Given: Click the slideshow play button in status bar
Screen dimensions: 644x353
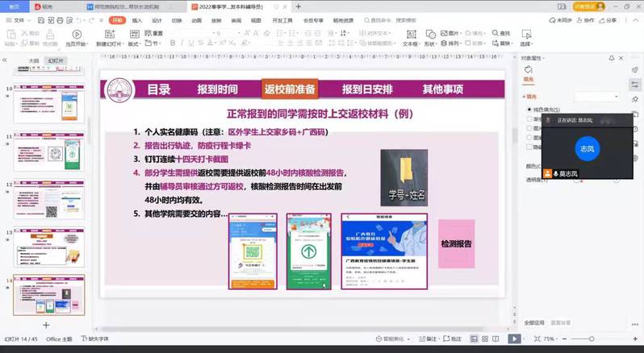Looking at the screenshot, I should click(513, 339).
